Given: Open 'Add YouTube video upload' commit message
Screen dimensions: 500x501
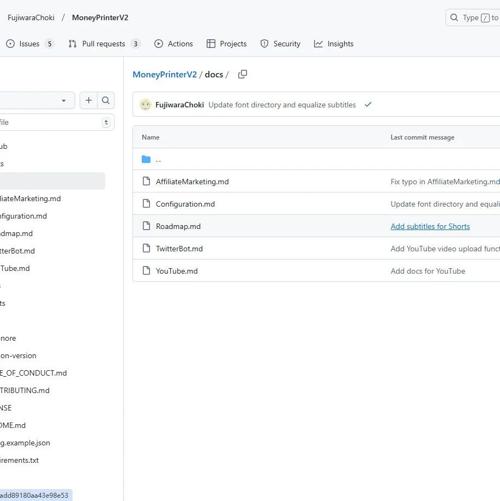Looking at the screenshot, I should coord(445,249).
